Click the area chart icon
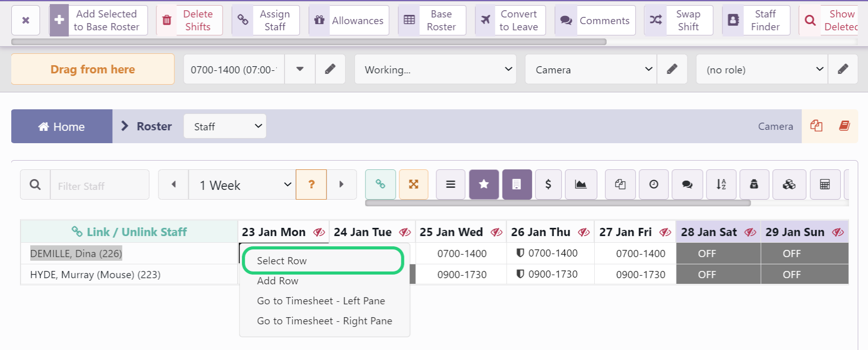The width and height of the screenshot is (868, 350). [580, 184]
